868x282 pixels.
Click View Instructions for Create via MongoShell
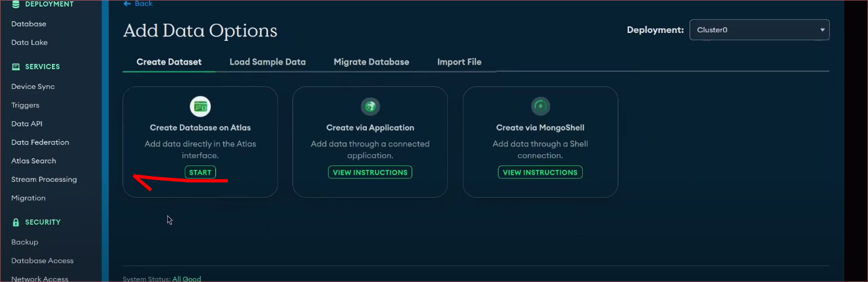[x=540, y=173]
